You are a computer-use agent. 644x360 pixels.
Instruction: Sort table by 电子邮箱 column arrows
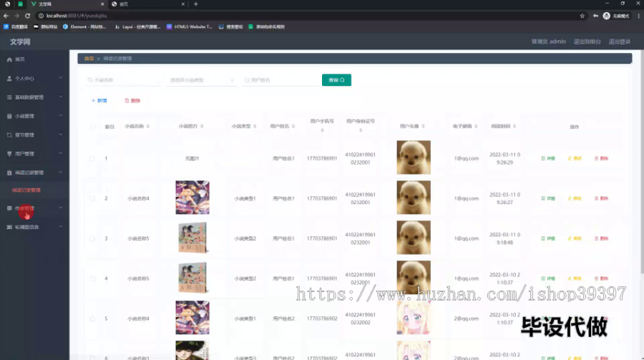click(476, 126)
